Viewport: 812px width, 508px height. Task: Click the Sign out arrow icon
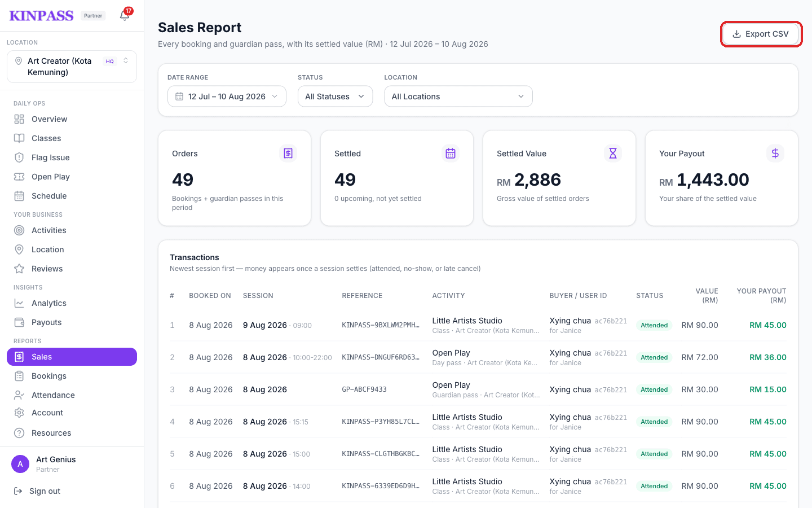(18, 491)
